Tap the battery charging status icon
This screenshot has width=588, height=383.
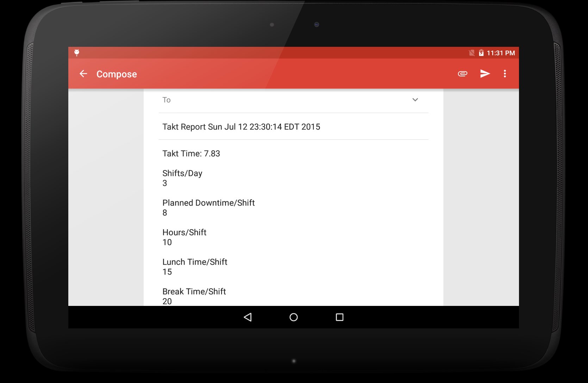click(x=481, y=53)
